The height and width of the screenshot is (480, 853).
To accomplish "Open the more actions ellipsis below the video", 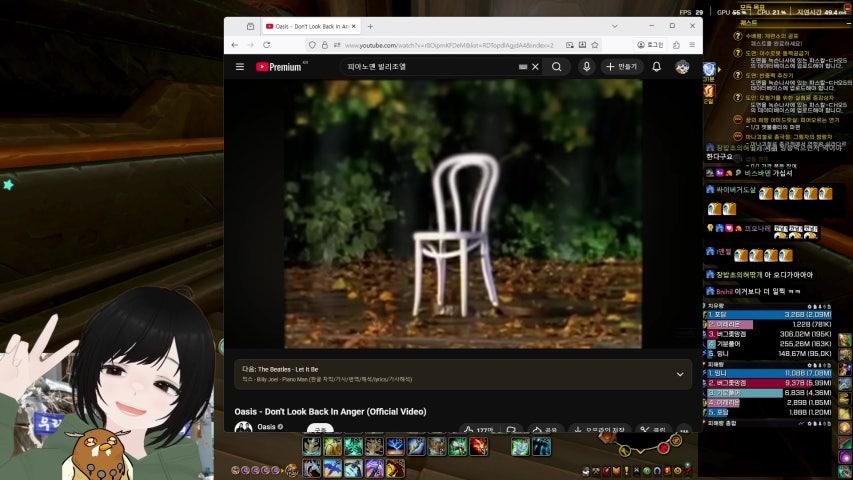I will point(676,430).
